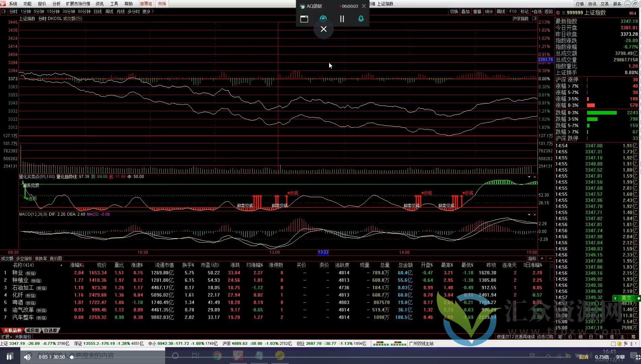Toggle the panel icon left of 分时
This screenshot has width=641, height=364.
[4, 11]
